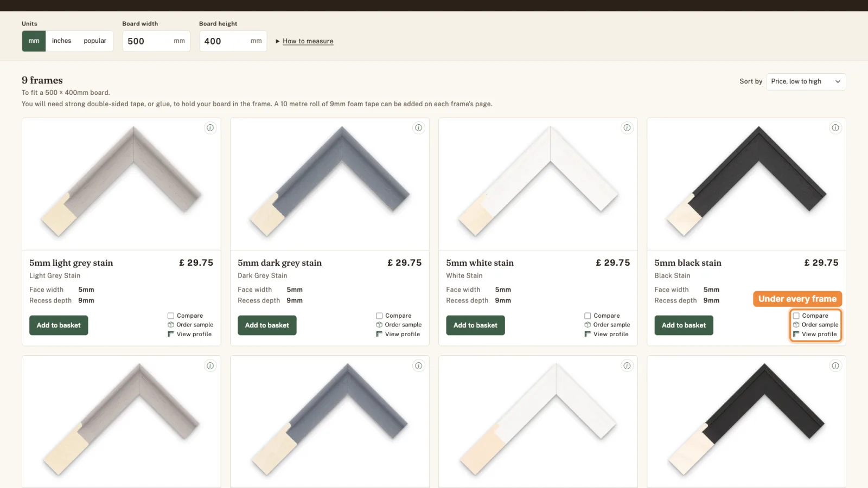Open second-row dark grey frame image
Viewport: 868px width, 488px height.
click(x=330, y=422)
